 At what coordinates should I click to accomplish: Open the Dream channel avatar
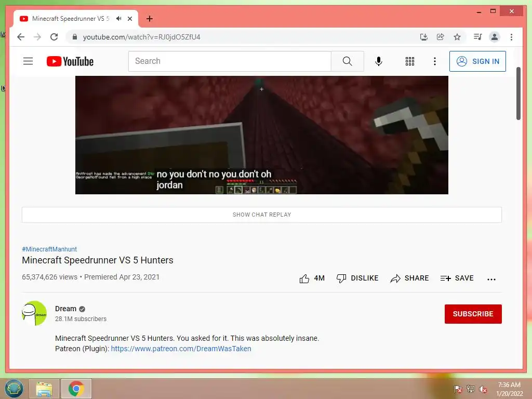pyautogui.click(x=34, y=313)
